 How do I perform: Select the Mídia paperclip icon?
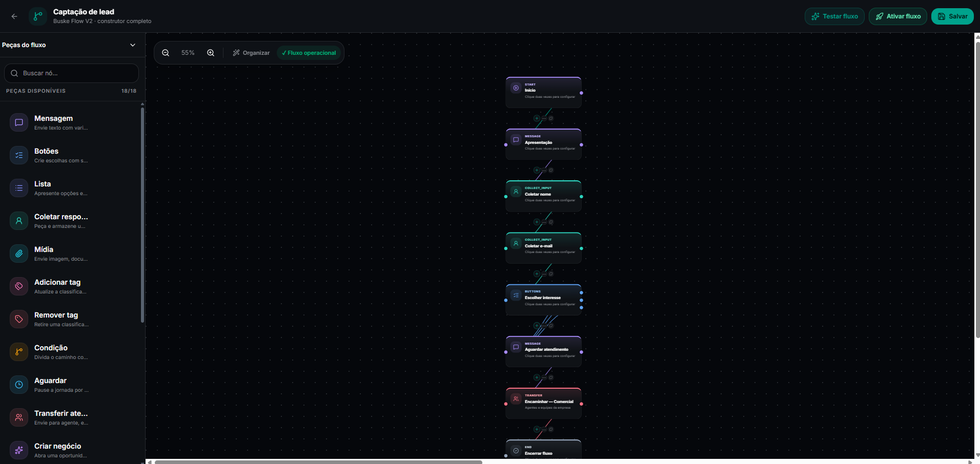click(x=19, y=254)
